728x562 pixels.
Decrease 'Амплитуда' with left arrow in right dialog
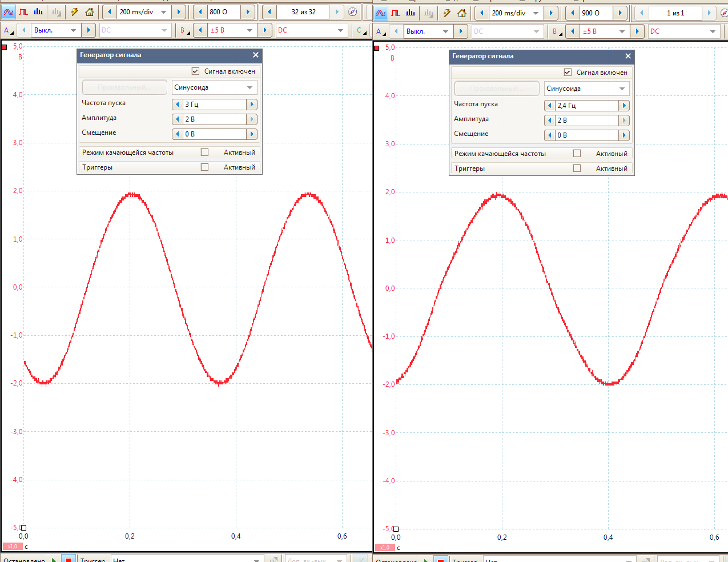click(550, 121)
